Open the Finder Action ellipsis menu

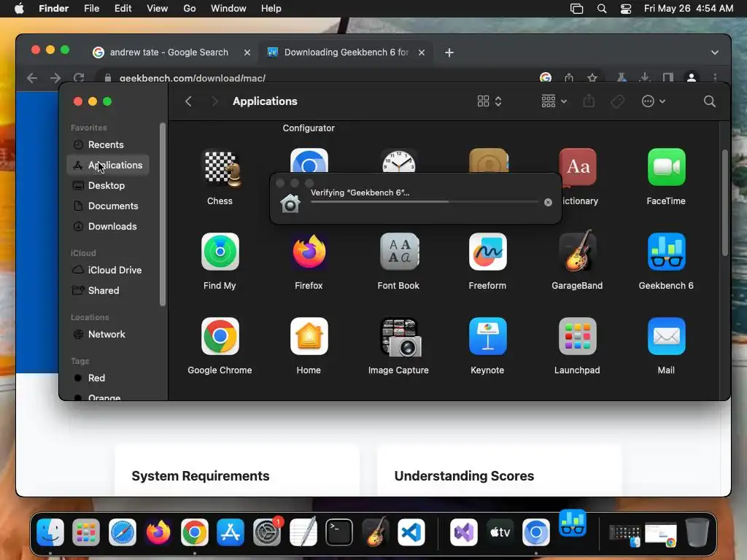click(x=653, y=101)
